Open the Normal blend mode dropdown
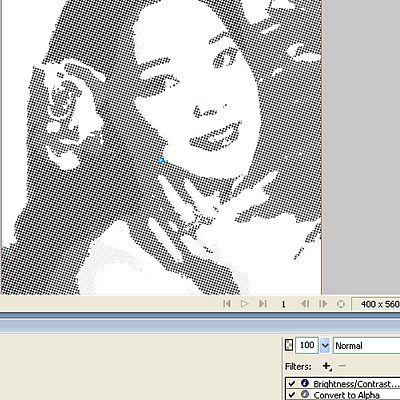 click(366, 346)
